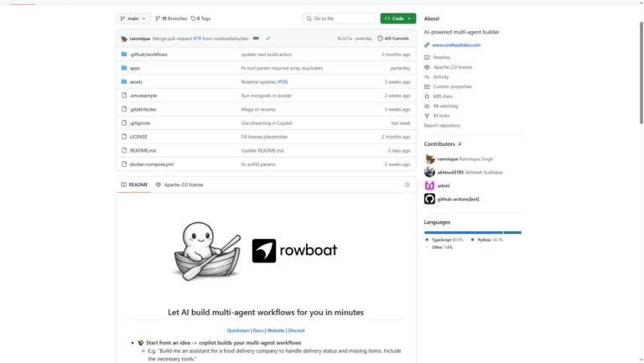Click file icon beside .gitignore
Viewport: 644px width, 363px height.
[124, 122]
